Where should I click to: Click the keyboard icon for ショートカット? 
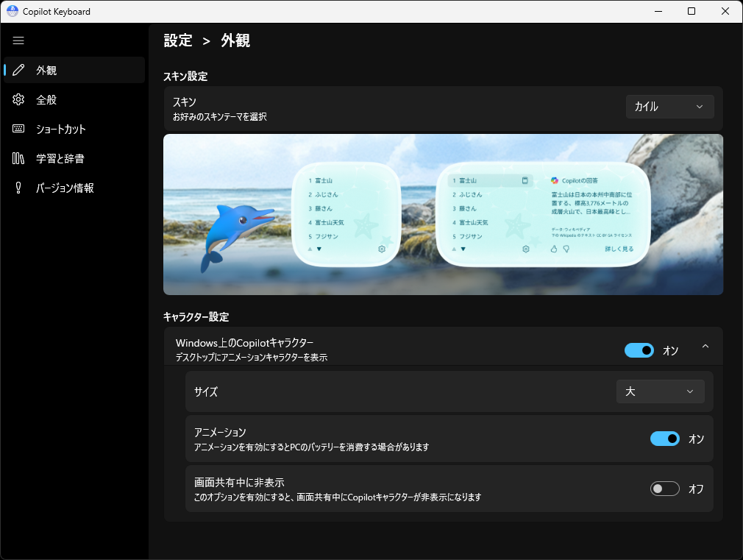click(x=18, y=129)
